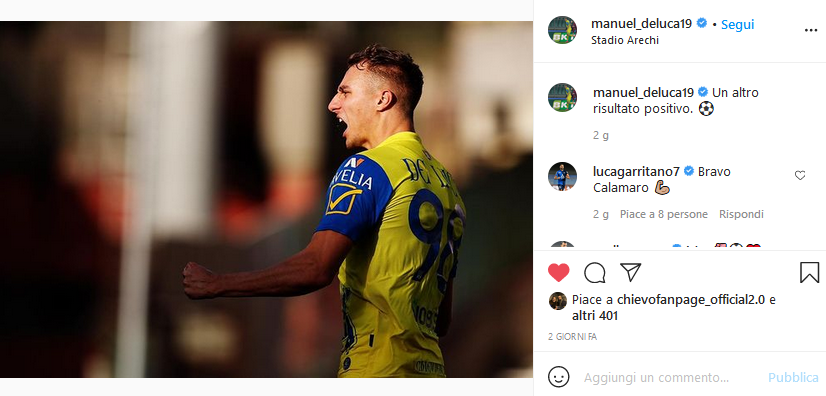Open the emoji picker smiley icon
Viewport: 826px width, 396px height.
[x=558, y=377]
